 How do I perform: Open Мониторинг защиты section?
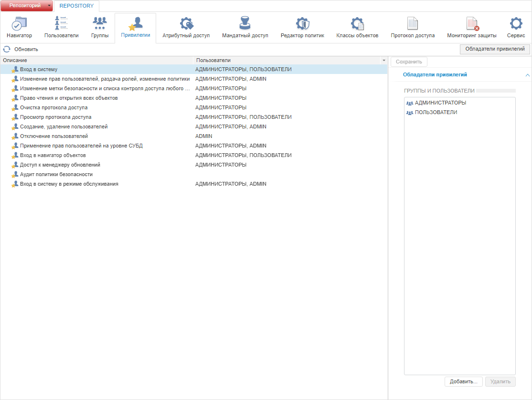coord(472,28)
